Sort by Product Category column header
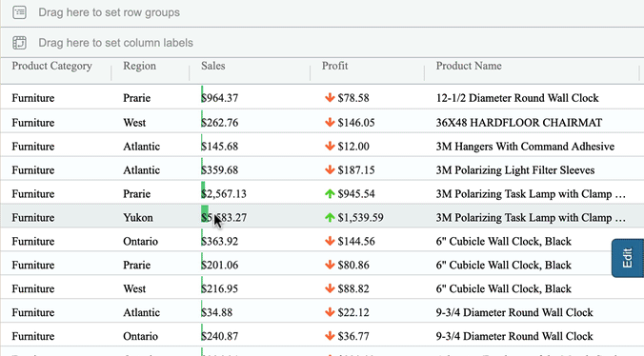The height and width of the screenshot is (356, 644). (x=51, y=66)
